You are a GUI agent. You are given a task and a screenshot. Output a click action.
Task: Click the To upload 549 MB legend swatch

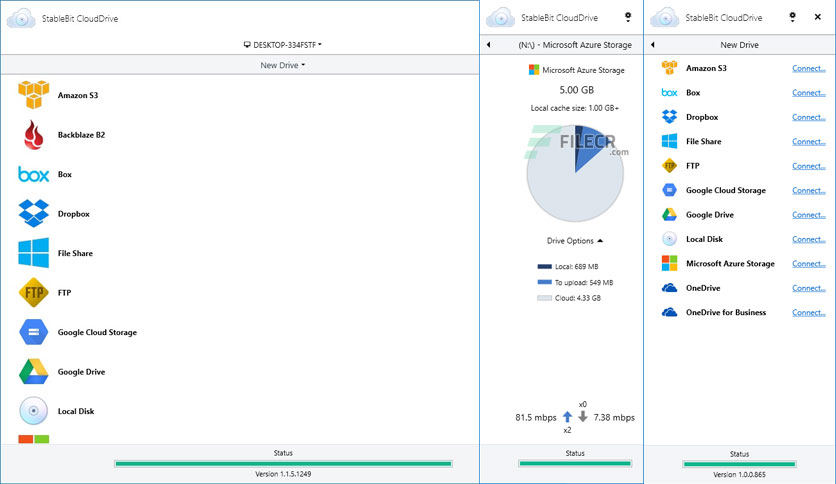pos(544,282)
